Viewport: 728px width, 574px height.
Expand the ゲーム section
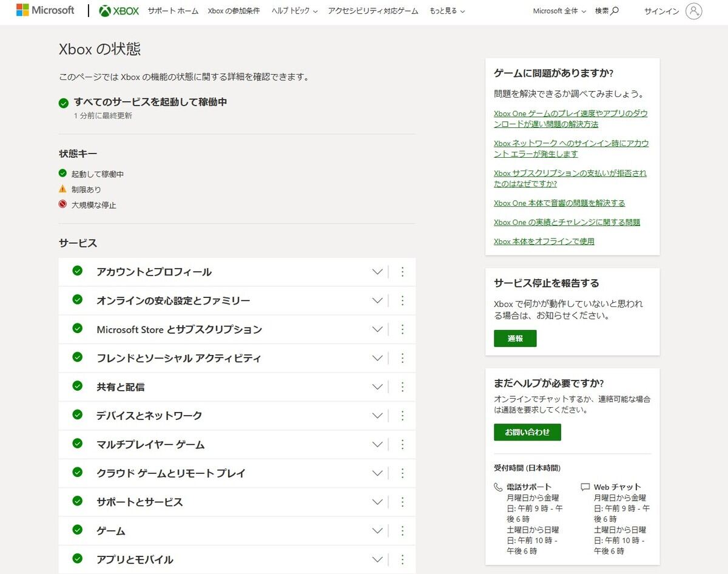coord(377,531)
